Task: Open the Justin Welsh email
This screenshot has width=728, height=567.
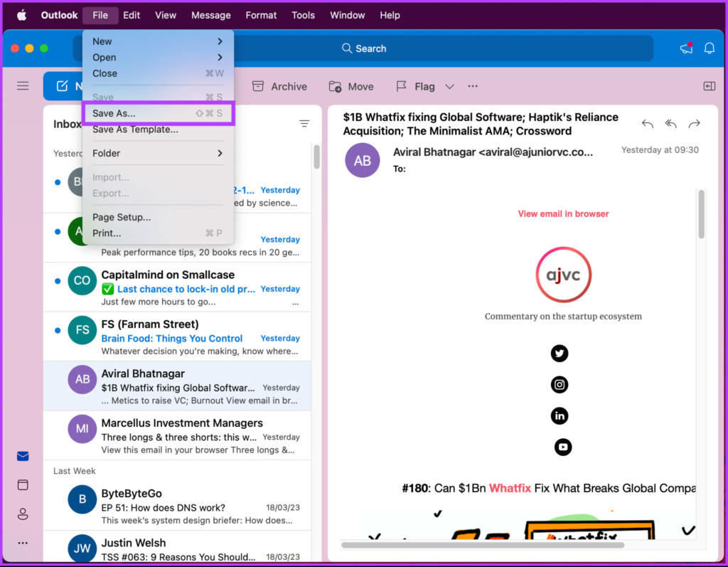Action: pyautogui.click(x=177, y=546)
